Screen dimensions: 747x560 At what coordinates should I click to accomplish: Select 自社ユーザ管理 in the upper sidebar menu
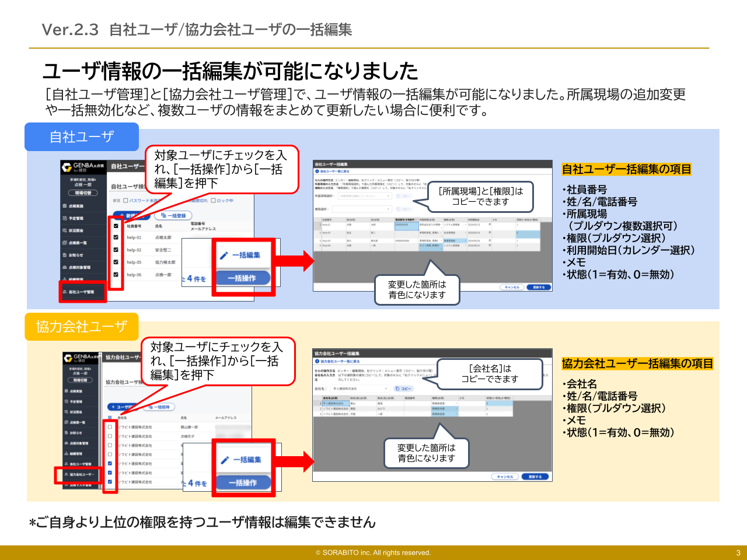[82, 292]
